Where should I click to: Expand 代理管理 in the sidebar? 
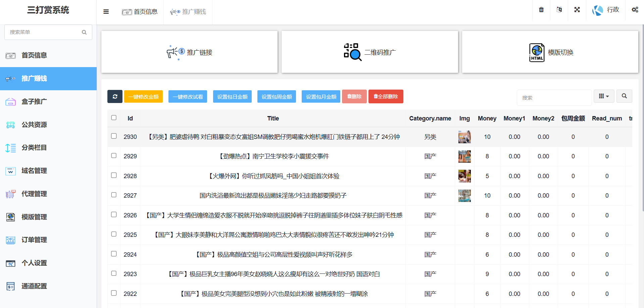coord(34,194)
